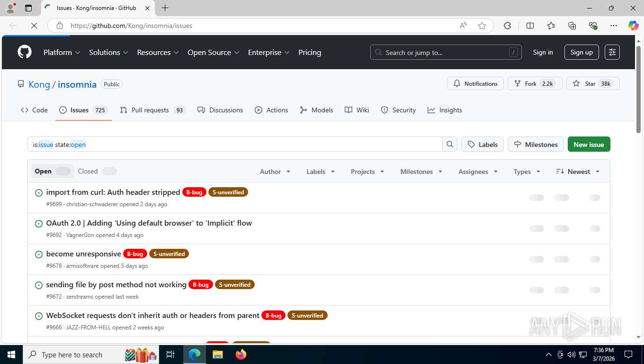Open the Projects filter dropdown
644x364 pixels.
[367, 172]
